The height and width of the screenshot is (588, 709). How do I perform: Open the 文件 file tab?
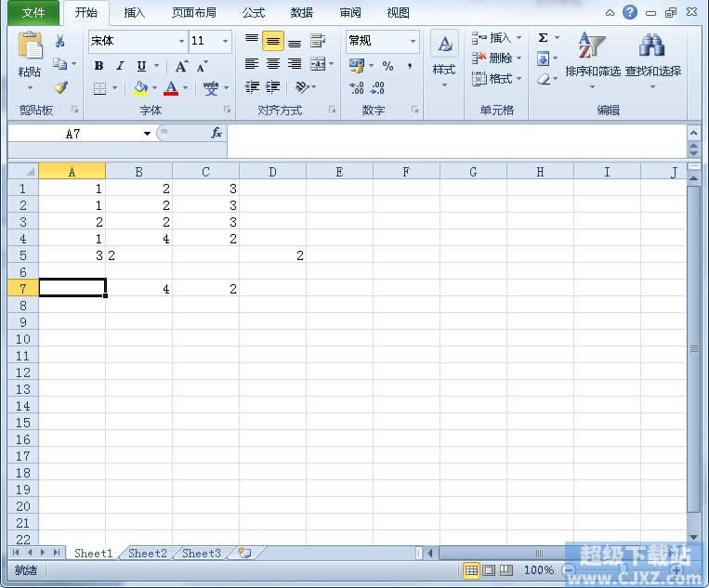(33, 13)
